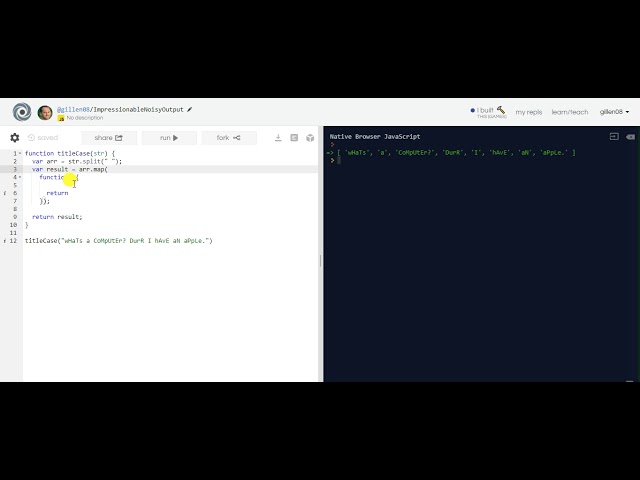Open learn/teach page
640x480 pixels.
click(x=570, y=112)
